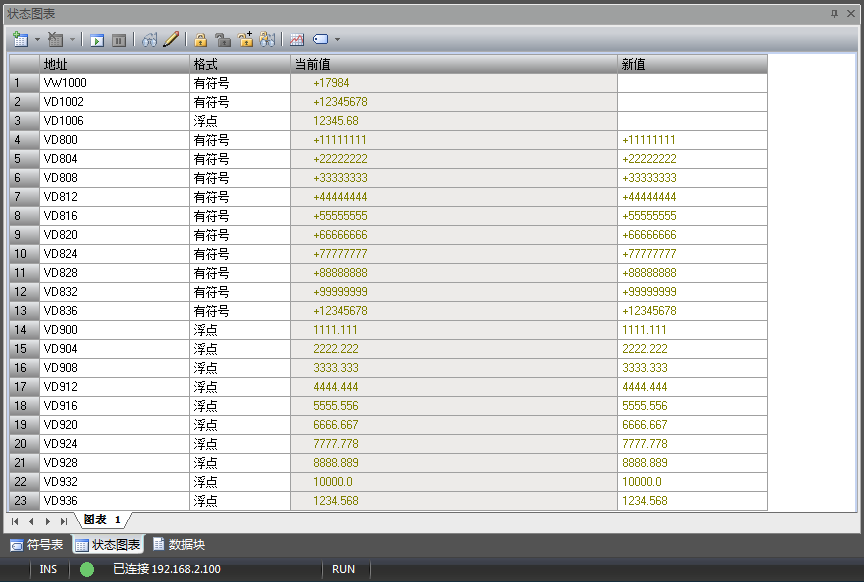The image size is (864, 582).
Task: Select the 图表 1 sheet tab
Action: coord(102,520)
